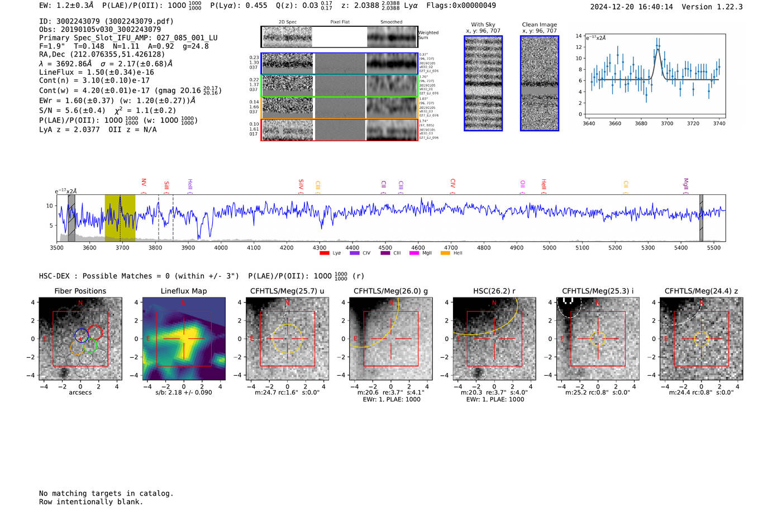Click the 'm:24.7 rc:1.6" s:0.0"' caption

click(x=287, y=392)
